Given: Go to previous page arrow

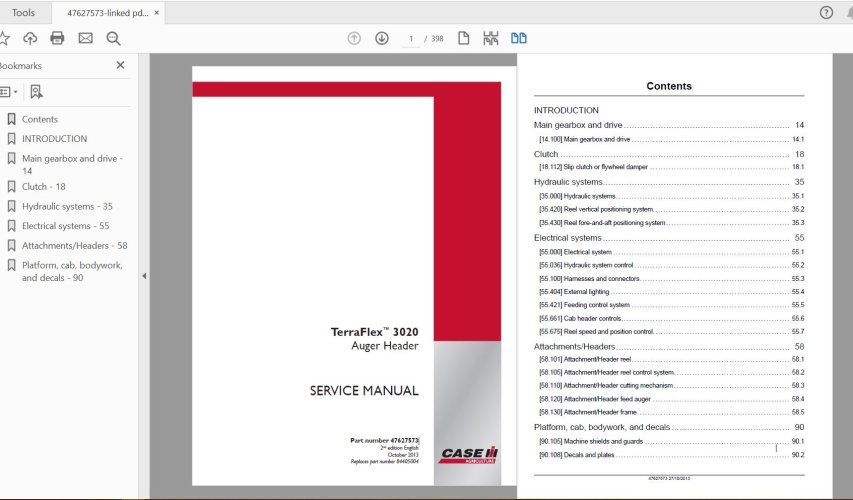Looking at the screenshot, I should [x=354, y=38].
